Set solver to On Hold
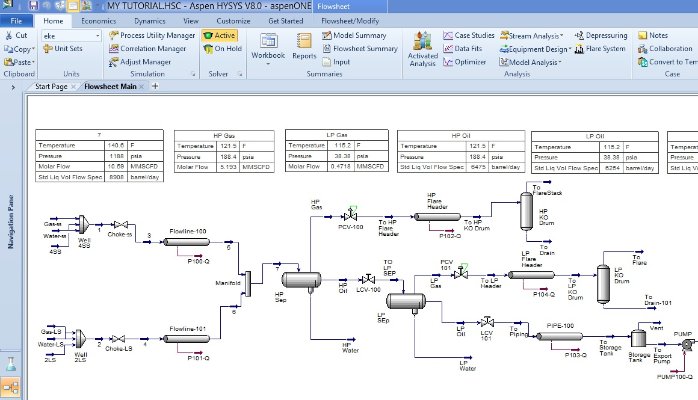The width and height of the screenshot is (698, 400). pos(222,48)
